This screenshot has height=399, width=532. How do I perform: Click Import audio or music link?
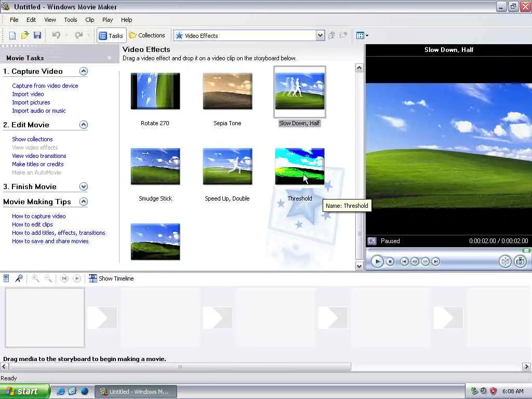[38, 111]
